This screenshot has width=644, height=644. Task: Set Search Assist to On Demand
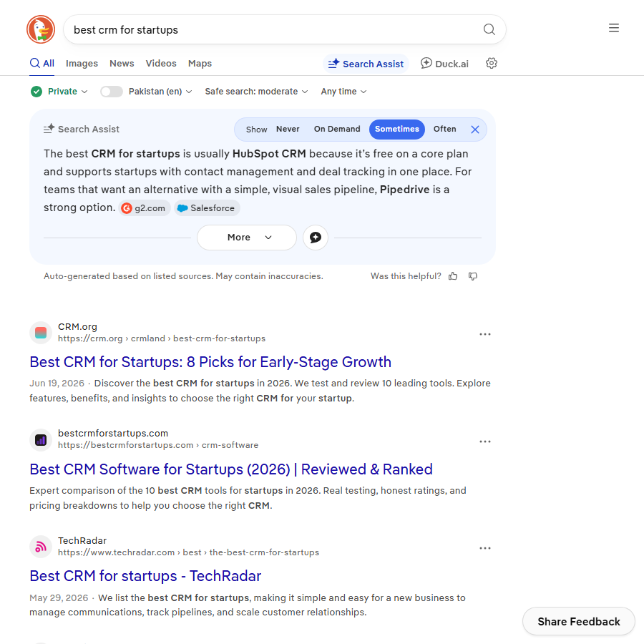tap(337, 129)
